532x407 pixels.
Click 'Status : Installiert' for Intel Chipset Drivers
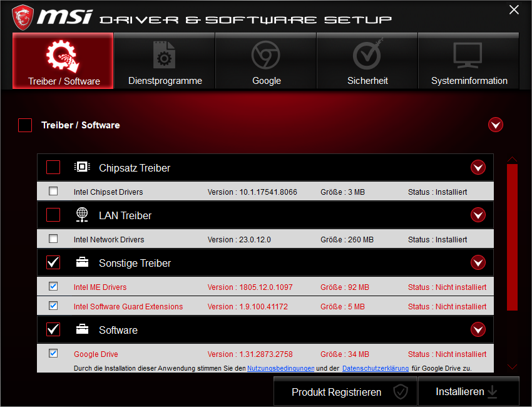437,192
